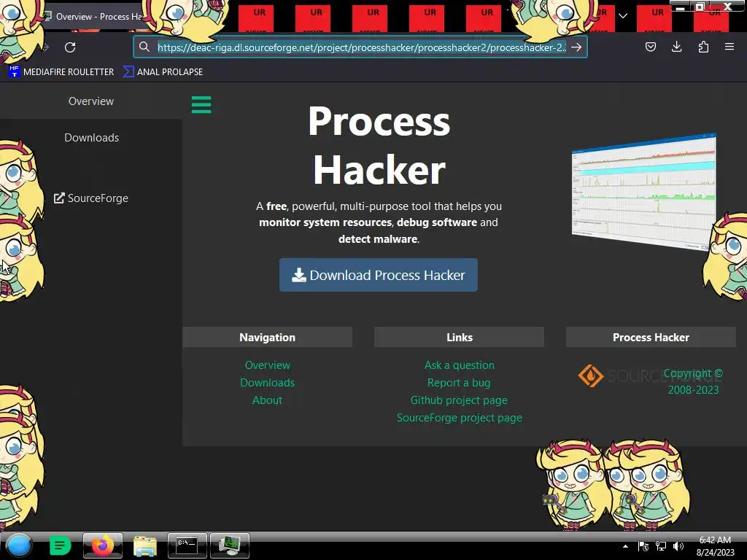Viewport: 747px width, 560px height.
Task: Click the Copyright © 2008-2023 text
Action: [693, 381]
